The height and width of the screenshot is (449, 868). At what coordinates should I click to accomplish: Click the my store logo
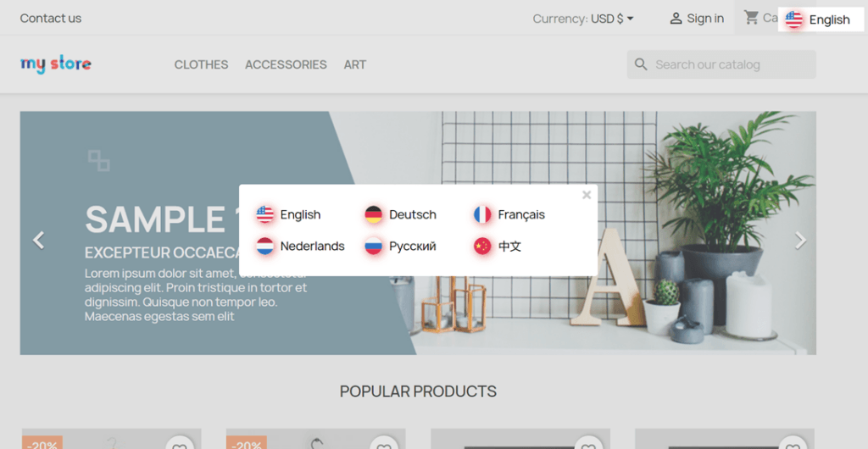56,64
